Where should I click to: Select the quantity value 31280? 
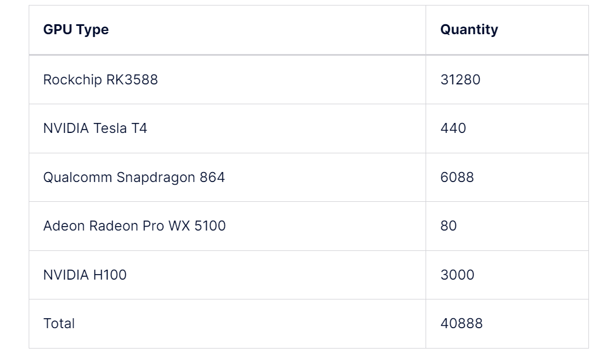[x=460, y=80]
